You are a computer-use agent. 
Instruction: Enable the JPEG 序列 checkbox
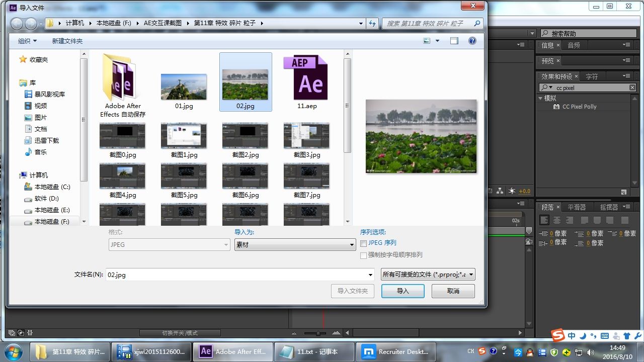click(363, 243)
